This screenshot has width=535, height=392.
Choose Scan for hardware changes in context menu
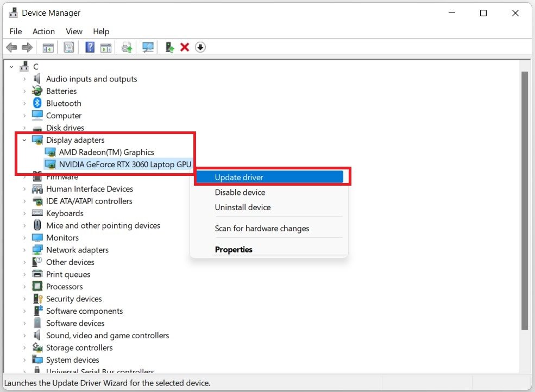point(269,228)
